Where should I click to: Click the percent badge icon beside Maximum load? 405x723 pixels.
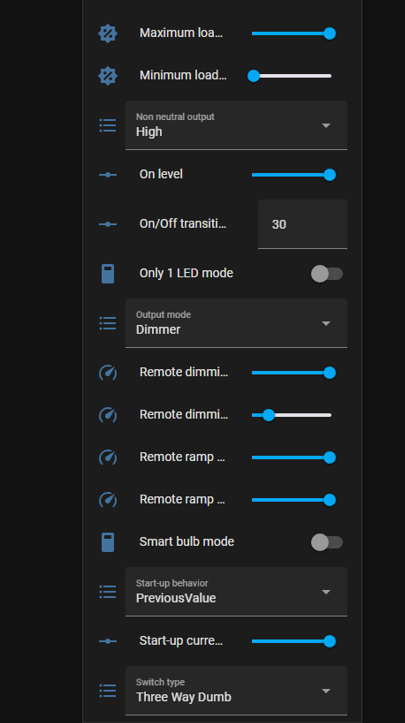(x=108, y=34)
